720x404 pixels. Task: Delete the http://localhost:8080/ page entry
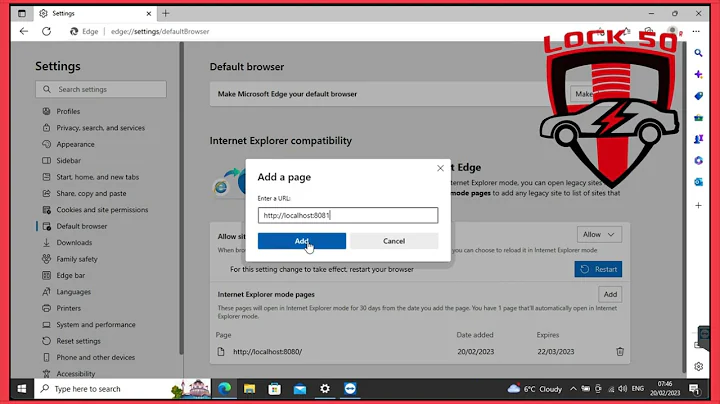pyautogui.click(x=620, y=352)
